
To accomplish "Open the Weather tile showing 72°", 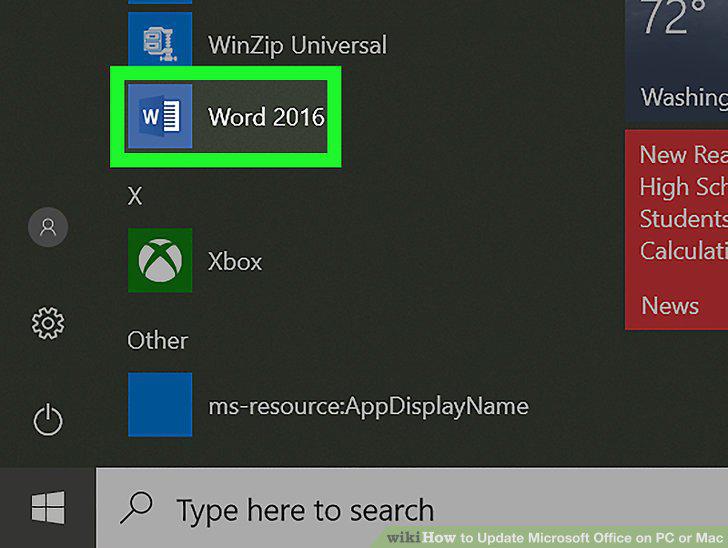I will click(x=676, y=60).
